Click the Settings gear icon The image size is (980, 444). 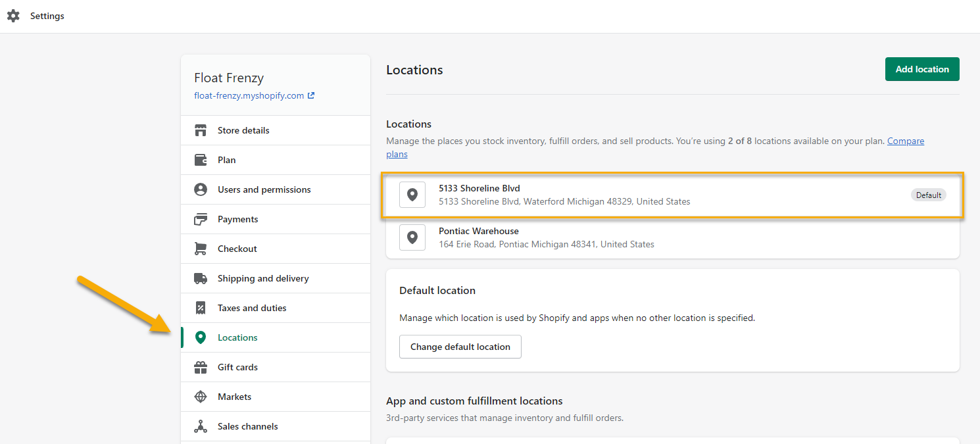[13, 16]
